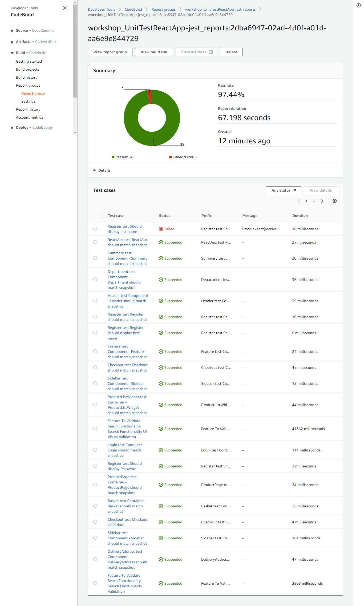This screenshot has width=364, height=606.
Task: Open Account metrics in sidebar
Action: 29,117
